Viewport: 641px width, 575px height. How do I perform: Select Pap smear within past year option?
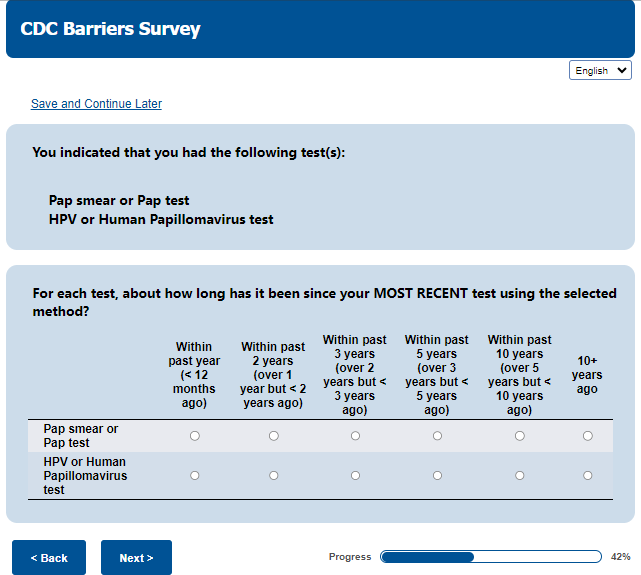tap(194, 436)
